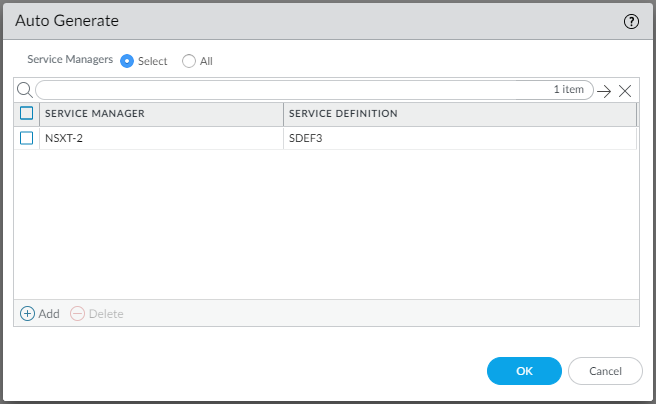Toggle the select-all header checkbox
The height and width of the screenshot is (404, 656).
tap(27, 113)
